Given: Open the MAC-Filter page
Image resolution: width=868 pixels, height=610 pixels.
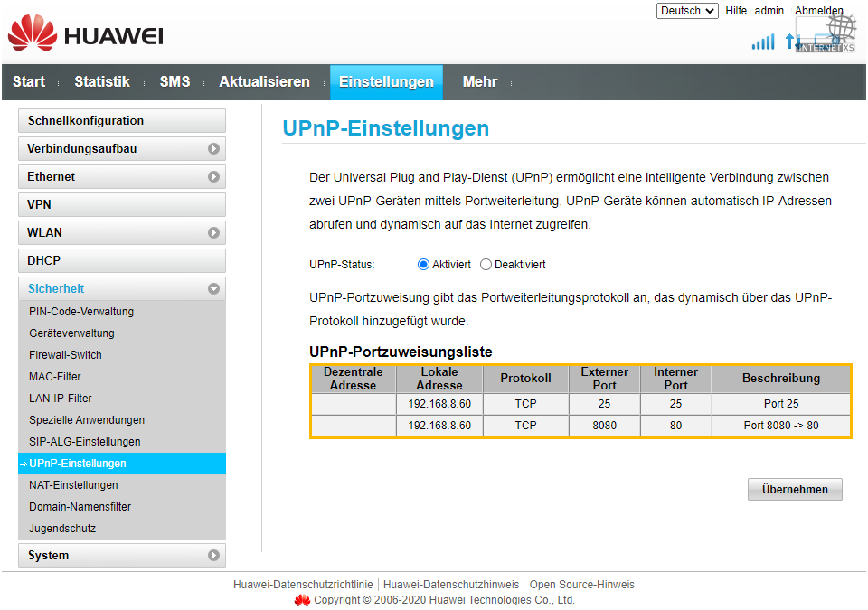Looking at the screenshot, I should coord(55,377).
